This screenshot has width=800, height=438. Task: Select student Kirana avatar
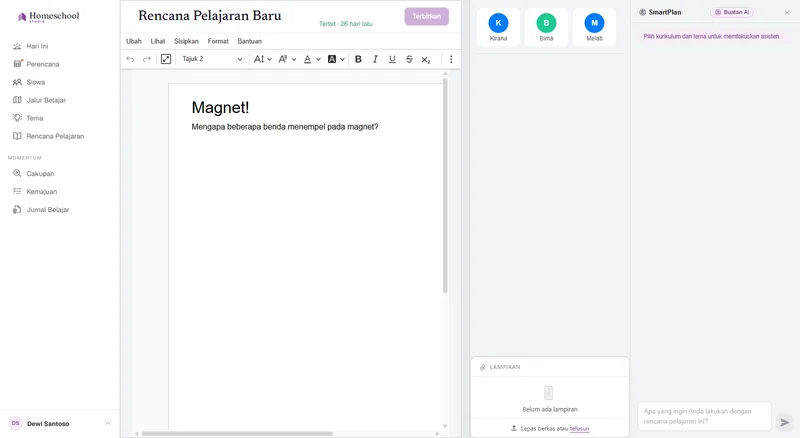[x=498, y=23]
